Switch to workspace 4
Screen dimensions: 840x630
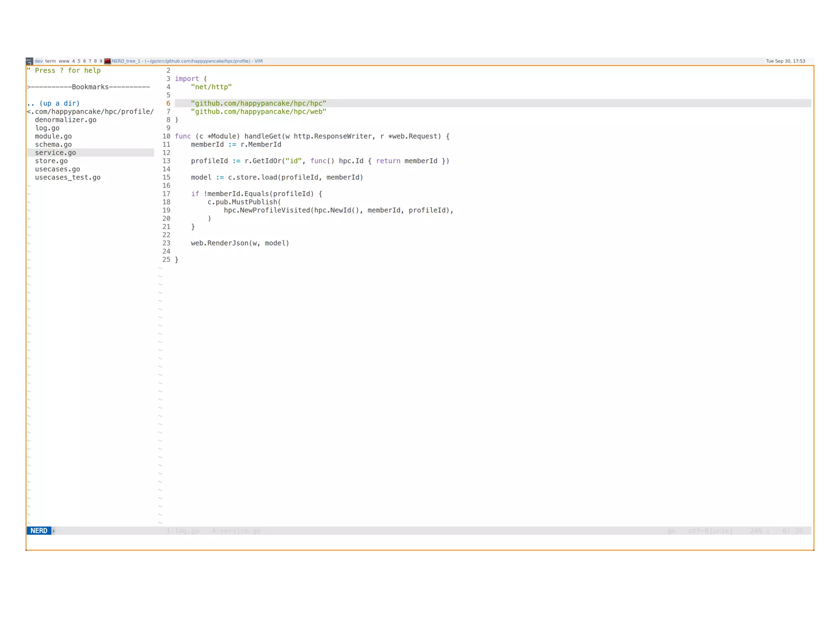tap(73, 61)
